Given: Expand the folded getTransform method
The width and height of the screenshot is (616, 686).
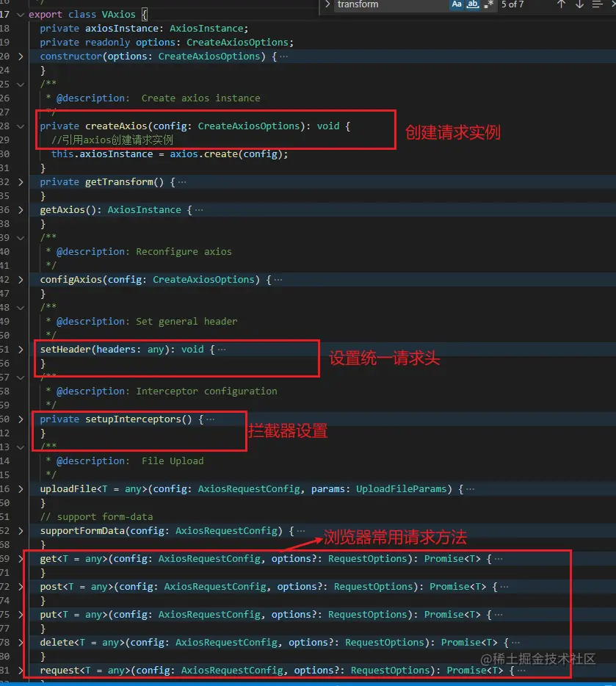Looking at the screenshot, I should point(20,182).
